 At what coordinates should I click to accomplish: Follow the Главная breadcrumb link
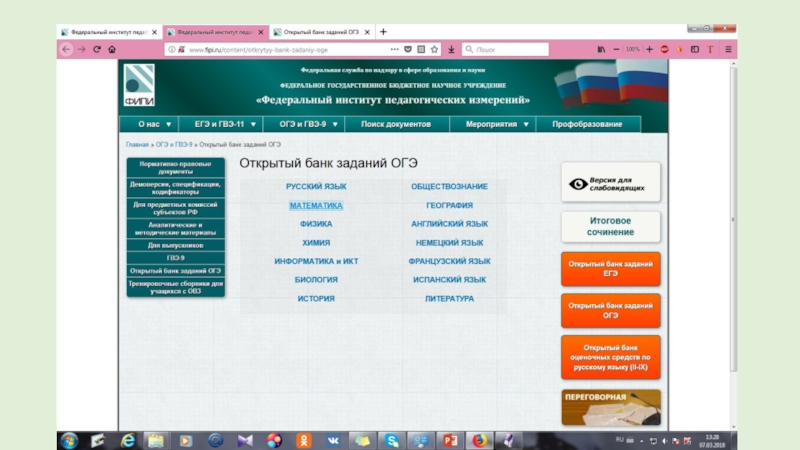(137, 144)
